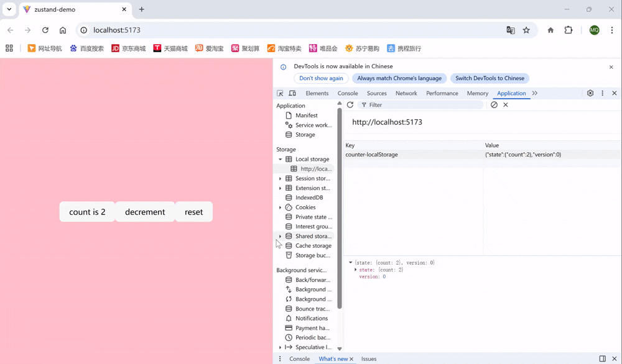Open the inspect element picker icon
Screen dimensions: 622x364
point(279,93)
